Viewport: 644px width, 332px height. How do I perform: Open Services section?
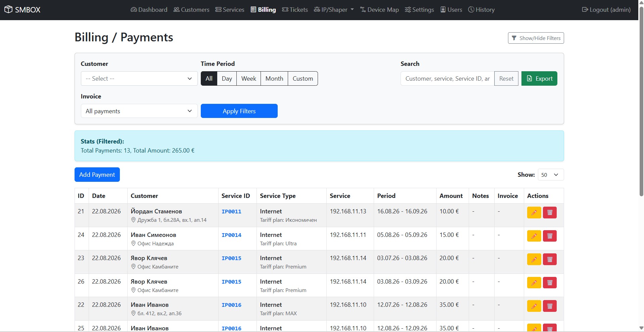(x=230, y=10)
